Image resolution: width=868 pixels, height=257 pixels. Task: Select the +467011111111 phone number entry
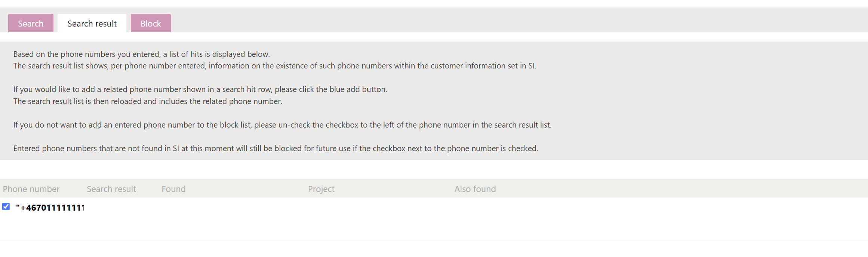(50, 208)
